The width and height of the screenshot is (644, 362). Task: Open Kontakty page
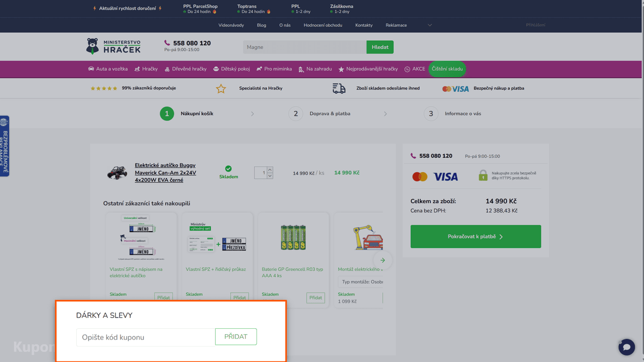click(x=364, y=25)
